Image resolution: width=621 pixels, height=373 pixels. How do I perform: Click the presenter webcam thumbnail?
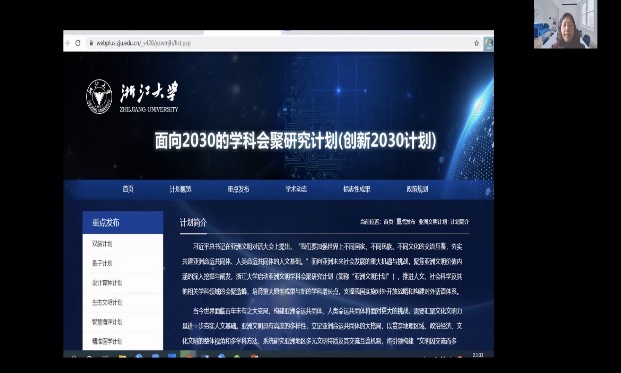pos(565,24)
